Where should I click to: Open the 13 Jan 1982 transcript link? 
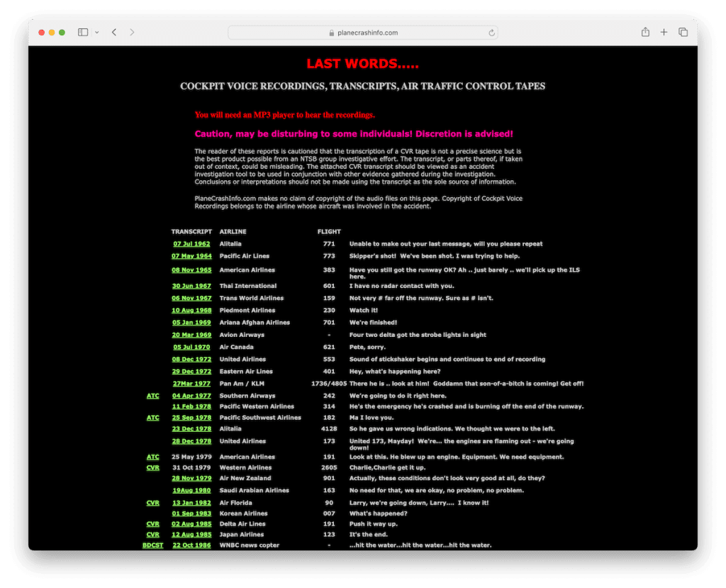(191, 503)
